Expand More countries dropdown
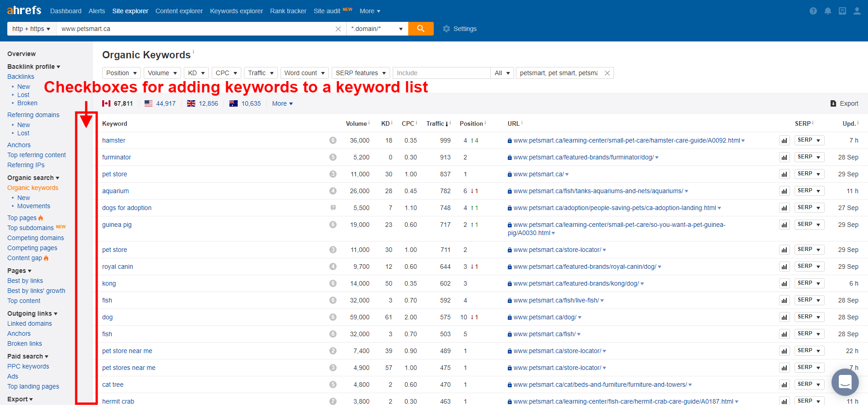 282,103
